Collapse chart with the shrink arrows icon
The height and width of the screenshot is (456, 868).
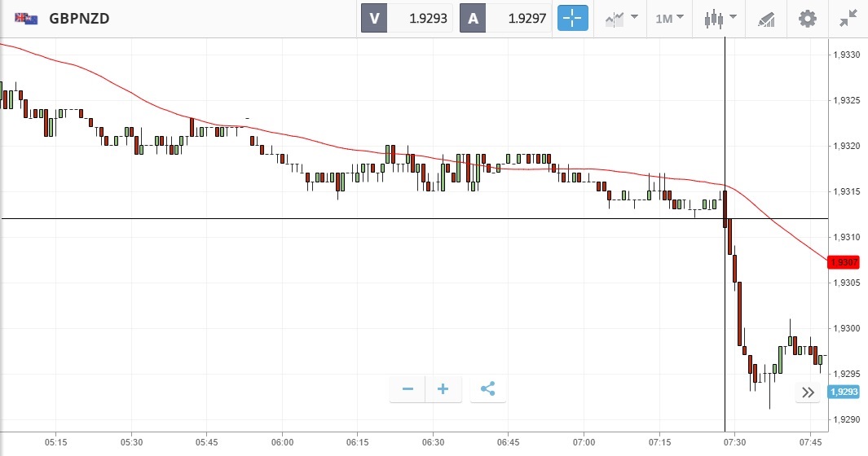(x=848, y=18)
